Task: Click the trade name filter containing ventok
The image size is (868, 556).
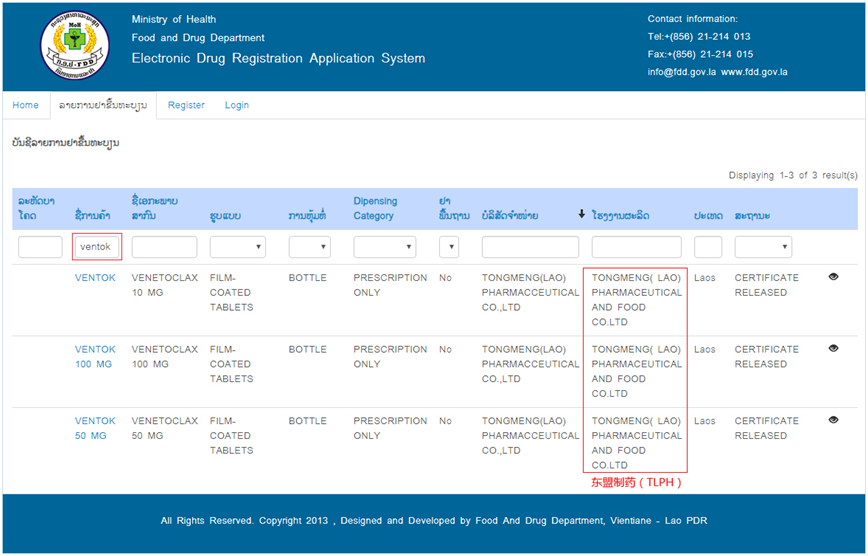Action: point(97,247)
